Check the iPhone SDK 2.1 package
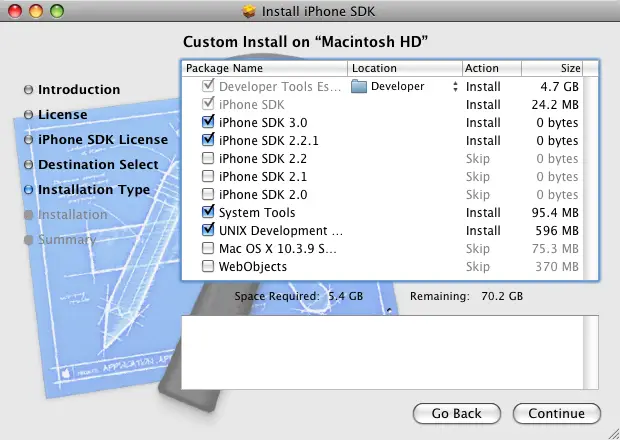 208,177
